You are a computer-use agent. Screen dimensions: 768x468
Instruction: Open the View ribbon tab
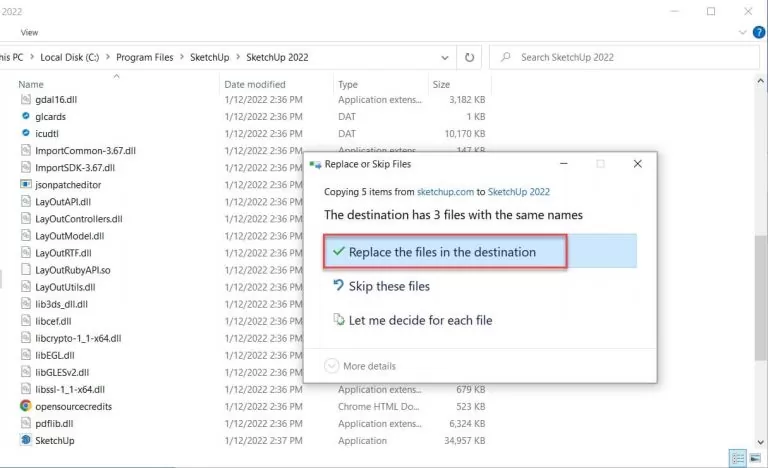tap(30, 32)
